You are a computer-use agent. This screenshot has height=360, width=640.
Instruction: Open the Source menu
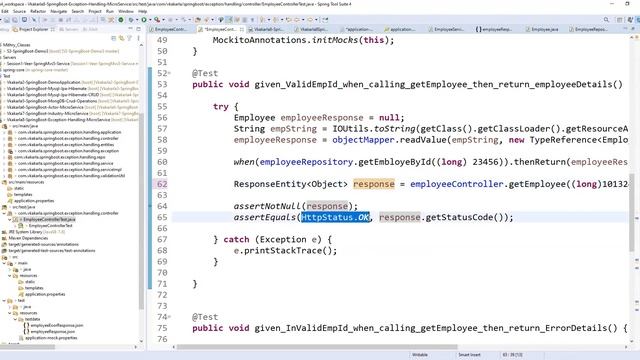tap(19, 11)
